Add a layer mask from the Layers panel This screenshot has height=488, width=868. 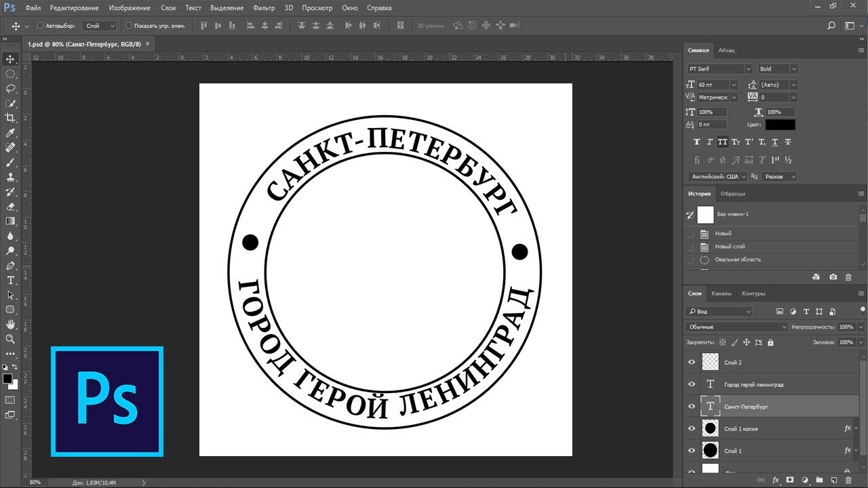pyautogui.click(x=790, y=480)
